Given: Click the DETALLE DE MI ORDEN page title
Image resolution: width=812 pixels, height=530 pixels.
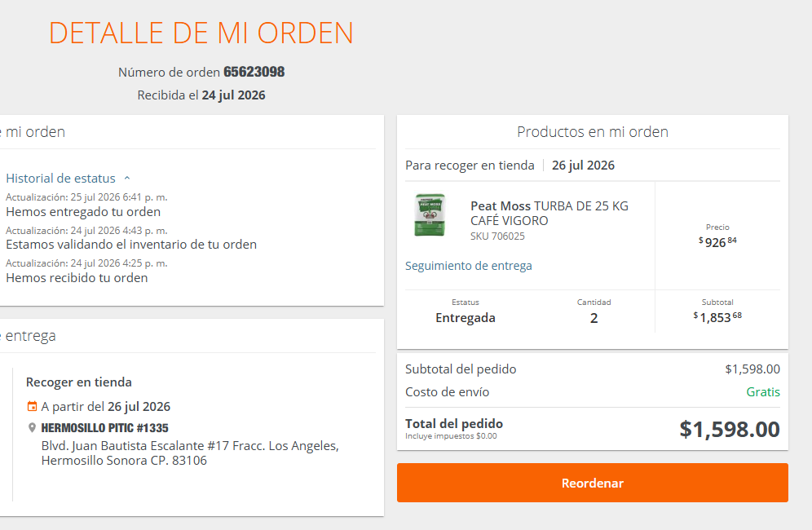Looking at the screenshot, I should (x=201, y=33).
